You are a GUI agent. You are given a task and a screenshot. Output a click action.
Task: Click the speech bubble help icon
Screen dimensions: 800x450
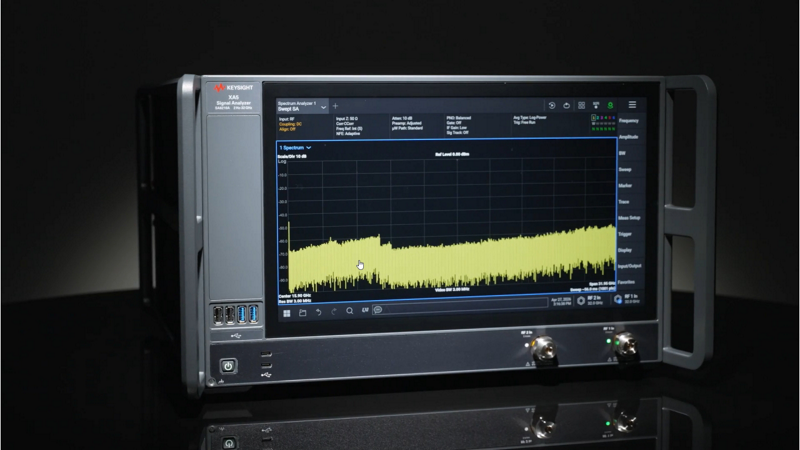[378, 310]
